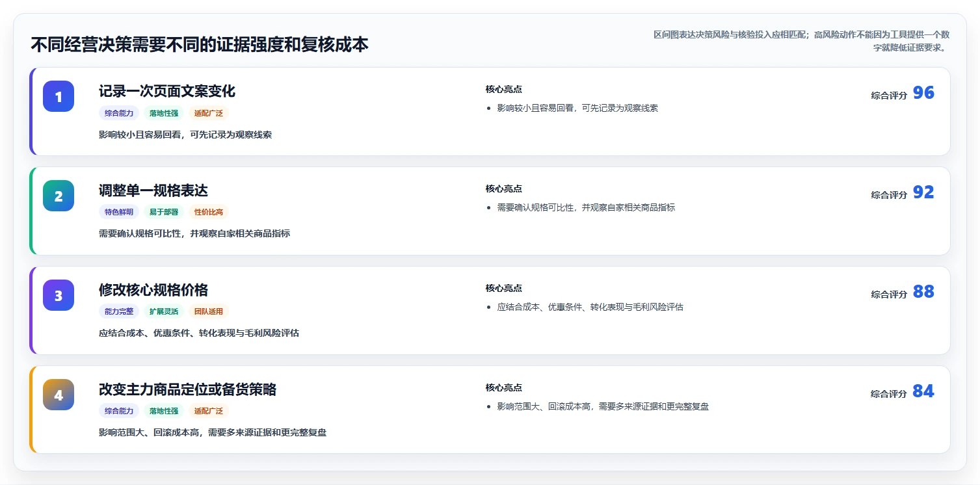Click 落地性强 tag in 记录一次页面文案变化 card
The image size is (980, 485).
click(x=164, y=113)
